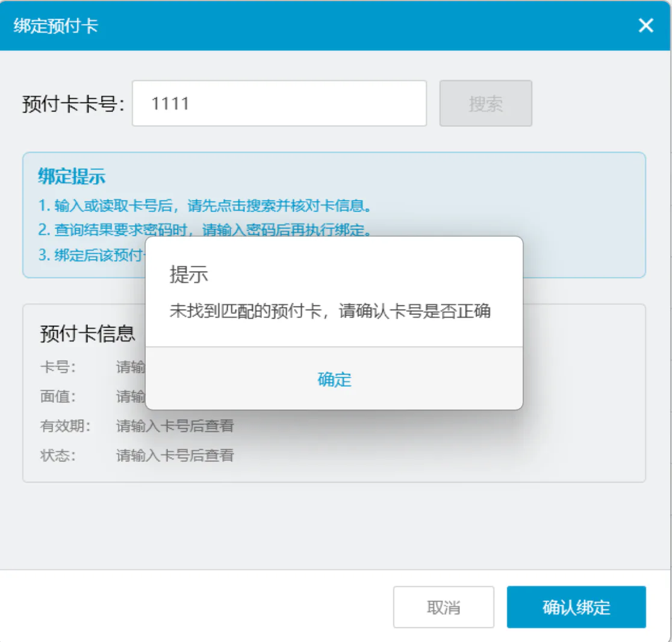The width and height of the screenshot is (672, 642).
Task: Click the 确认绑定 button
Action: point(576,607)
